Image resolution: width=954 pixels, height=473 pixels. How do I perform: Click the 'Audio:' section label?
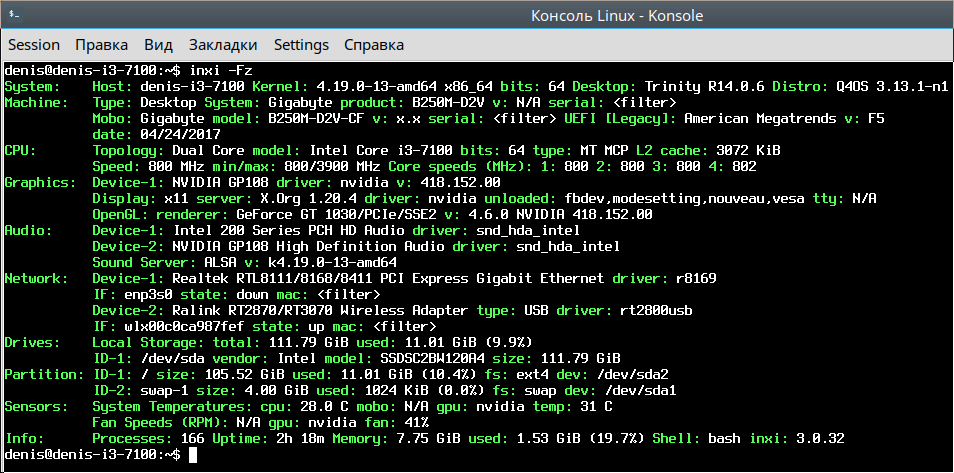pos(28,230)
